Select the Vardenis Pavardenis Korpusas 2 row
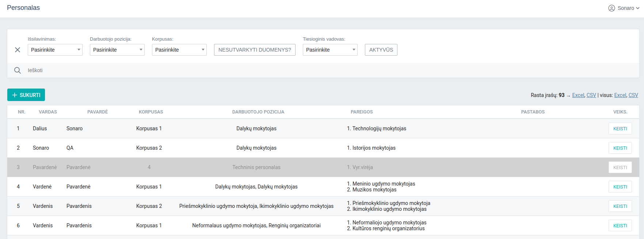Screen dimensions: 644x239 (x=256, y=206)
